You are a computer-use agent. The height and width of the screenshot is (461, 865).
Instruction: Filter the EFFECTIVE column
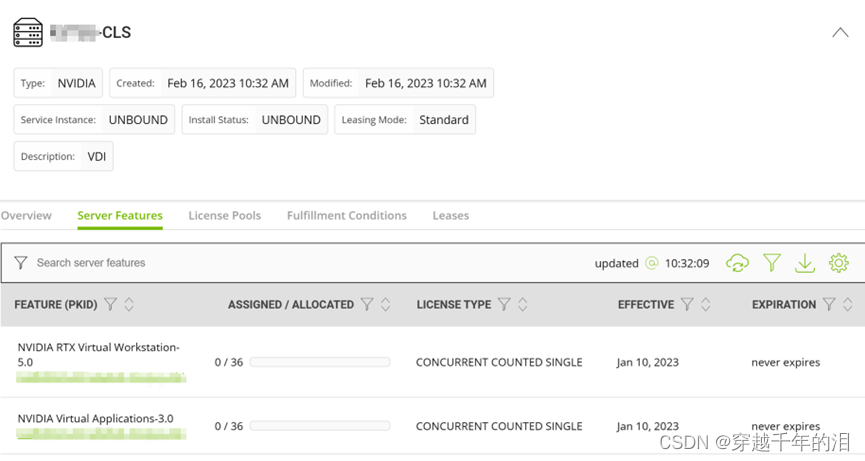click(x=687, y=304)
